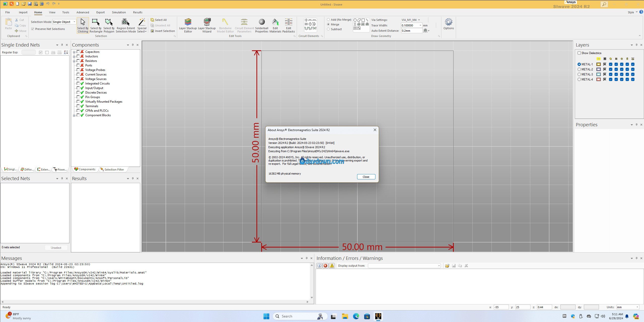Image resolution: width=644 pixels, height=322 pixels.
Task: Click the sort nets icon
Action: pyautogui.click(x=66, y=52)
